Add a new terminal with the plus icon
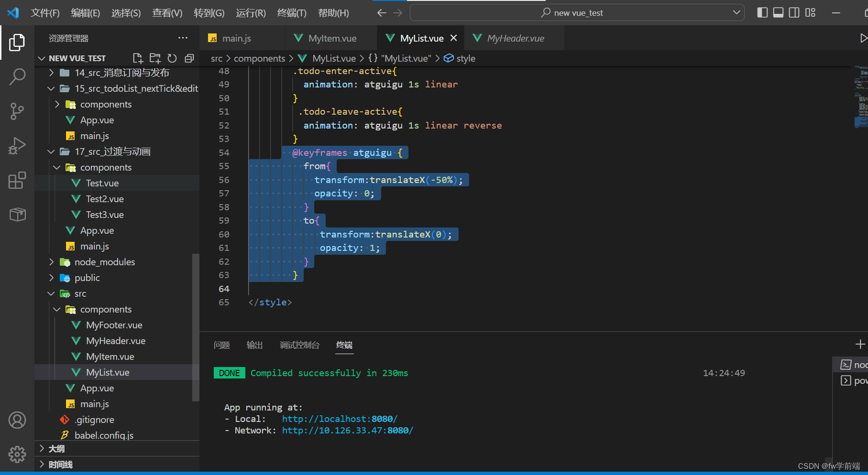868x475 pixels. 860,344
